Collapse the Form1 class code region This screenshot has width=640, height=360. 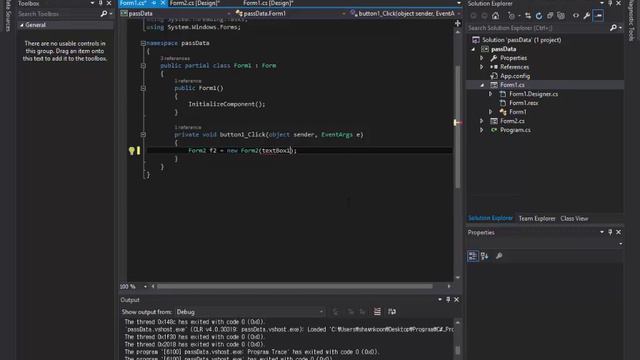pyautogui.click(x=143, y=65)
